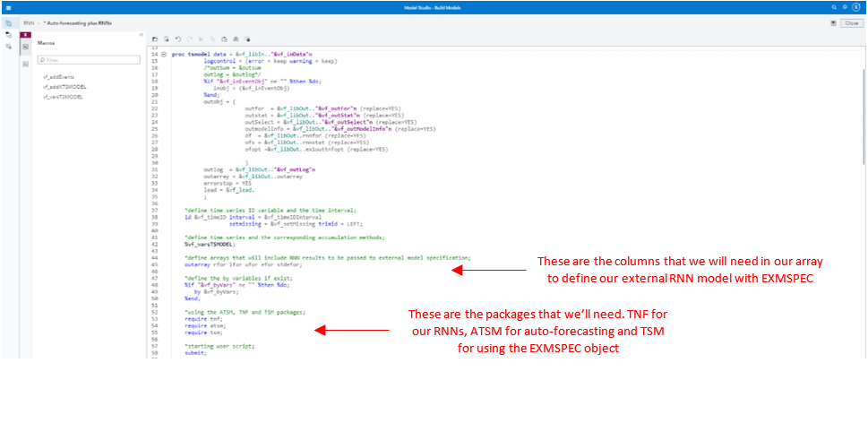
Task: Select macro vf_addEvents
Action: click(x=59, y=77)
